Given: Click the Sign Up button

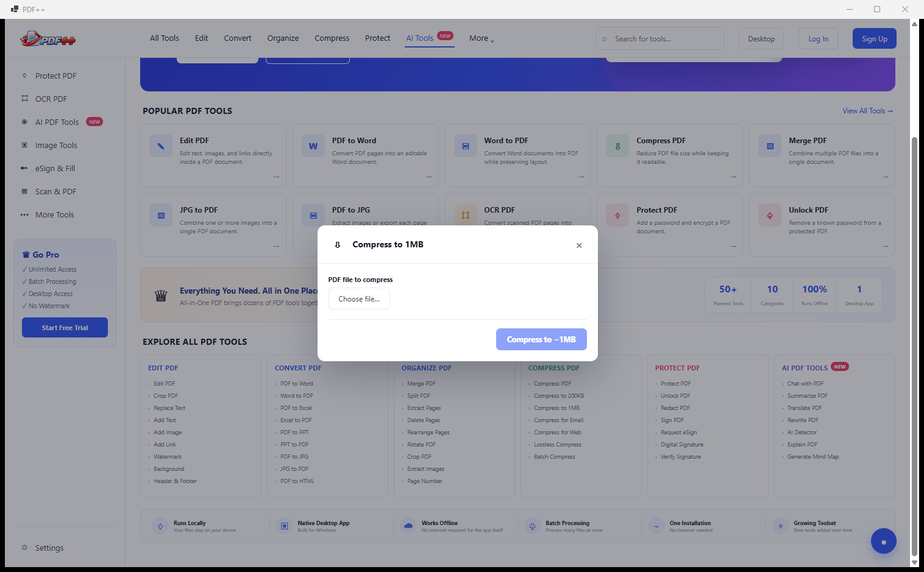Looking at the screenshot, I should (875, 39).
